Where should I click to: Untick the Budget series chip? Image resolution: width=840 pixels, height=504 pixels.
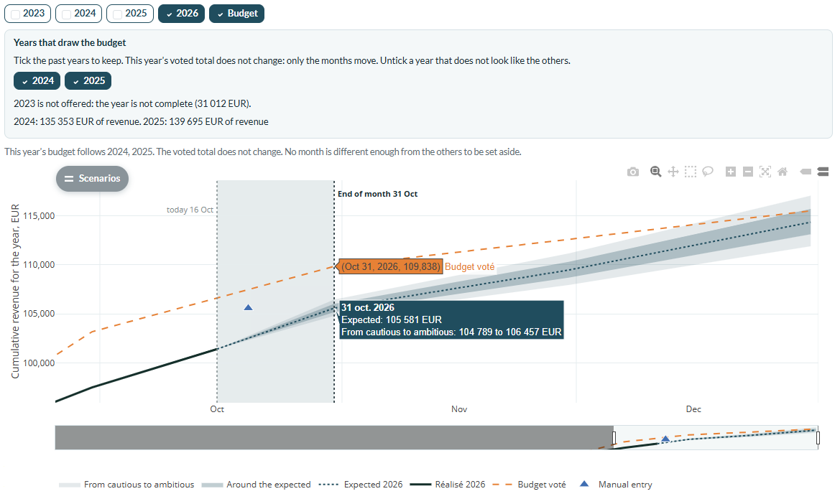point(236,14)
